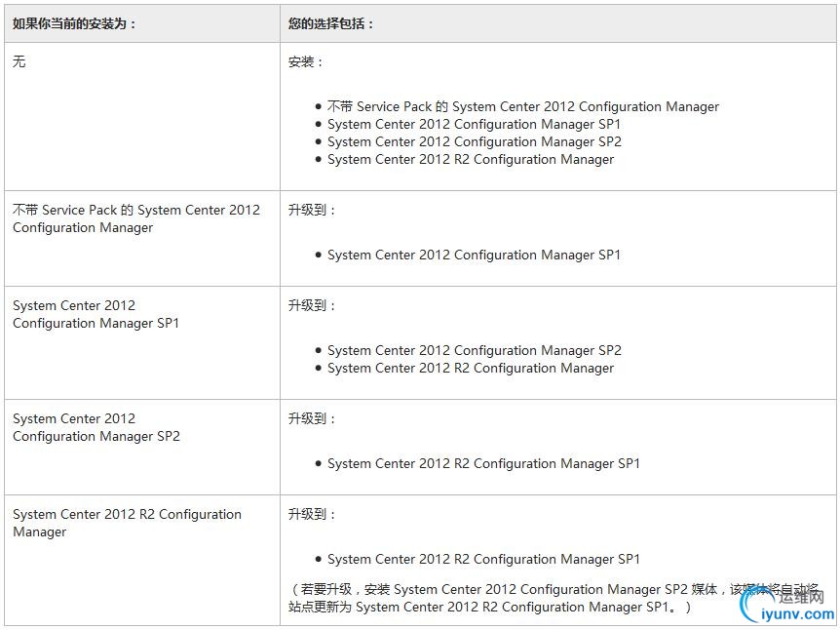This screenshot has height=630, width=840.
Task: Select "不带 Service Pack" bullet in install list
Action: click(x=522, y=106)
